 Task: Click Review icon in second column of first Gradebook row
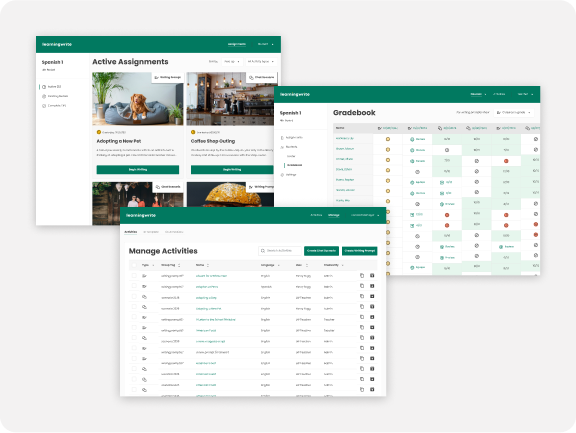[x=412, y=139]
